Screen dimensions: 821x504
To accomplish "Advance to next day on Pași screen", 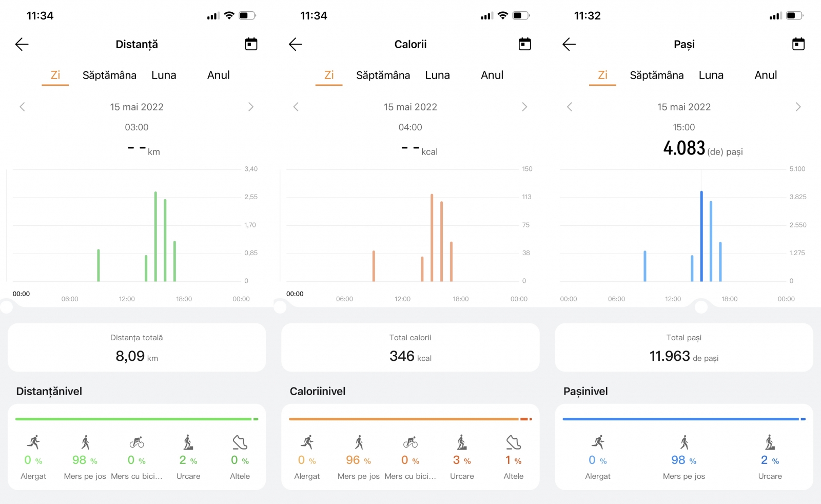I will [x=797, y=107].
